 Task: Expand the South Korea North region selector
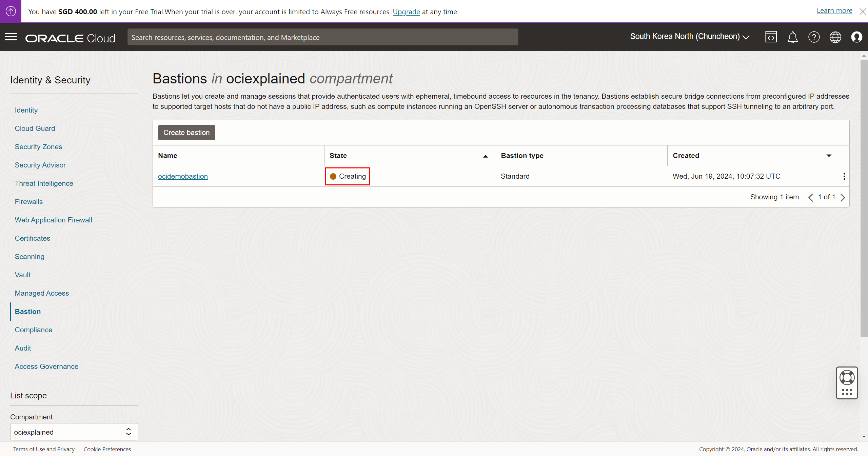click(x=689, y=37)
